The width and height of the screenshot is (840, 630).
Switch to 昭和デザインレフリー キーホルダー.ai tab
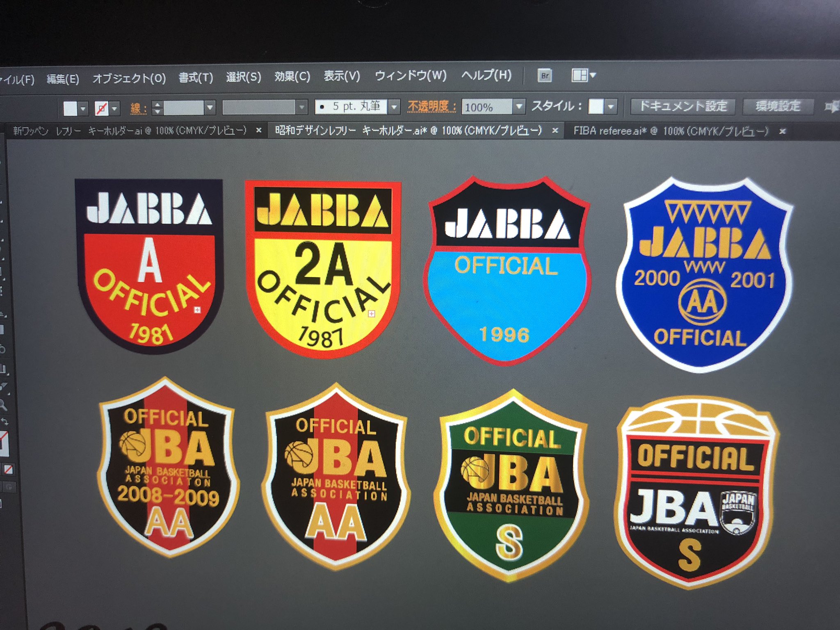408,130
